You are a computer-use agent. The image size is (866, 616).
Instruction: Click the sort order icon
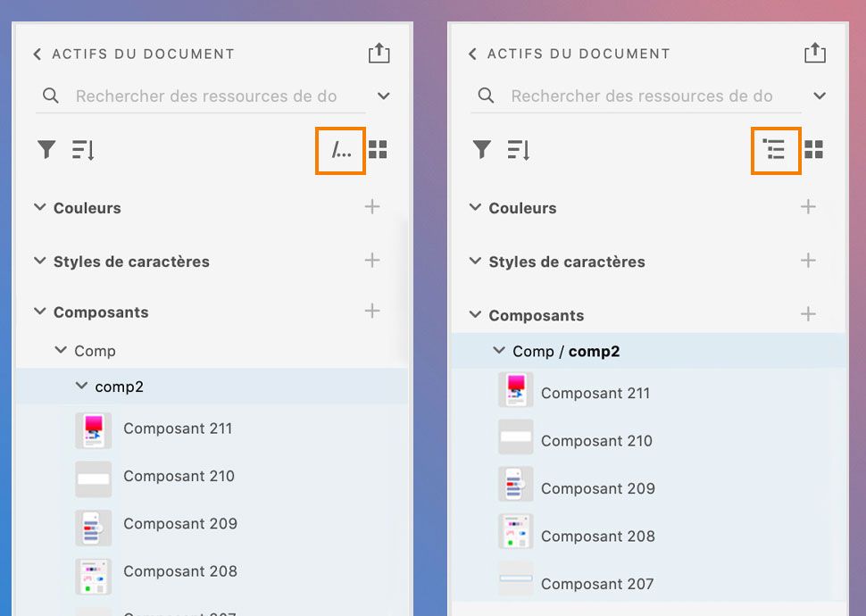[82, 150]
